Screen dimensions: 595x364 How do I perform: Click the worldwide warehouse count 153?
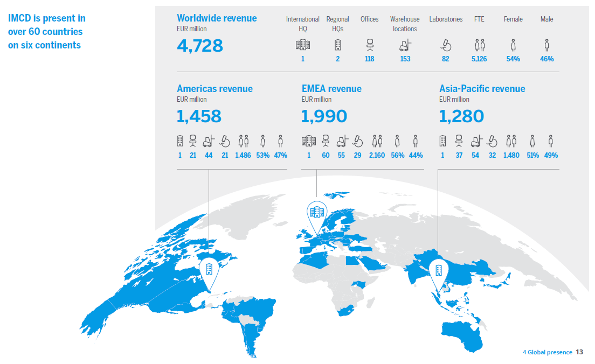405,59
